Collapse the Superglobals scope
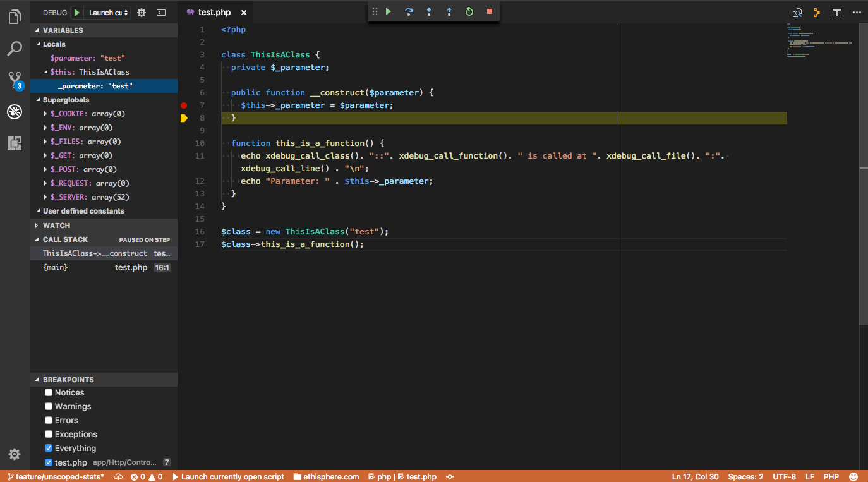 104,100
